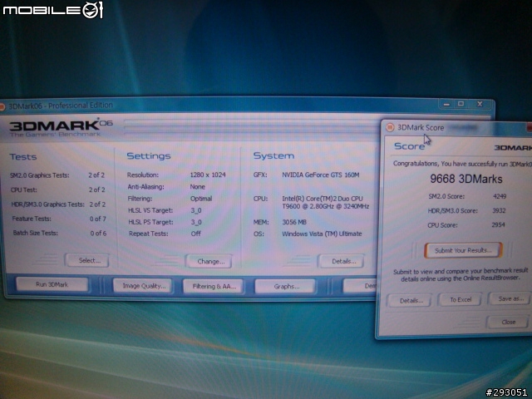Click 'SM2.0 Graphics Tests:' label
Viewport: 532px width, 399px height.
(x=39, y=175)
